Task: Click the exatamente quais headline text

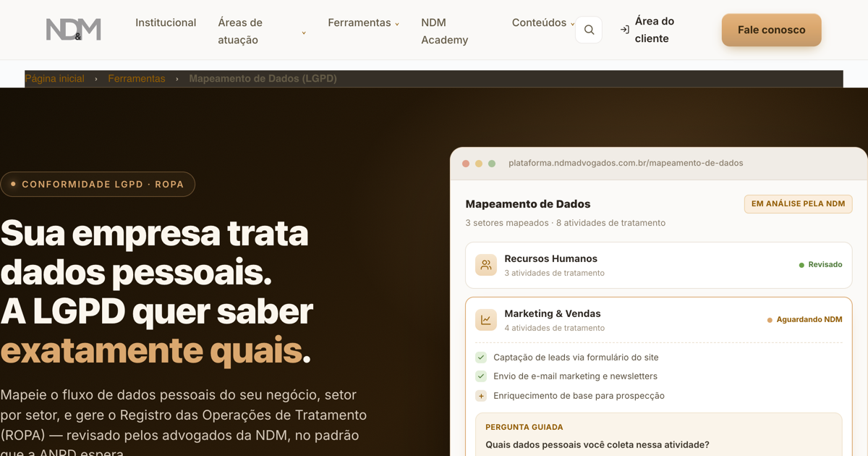Action: (x=150, y=350)
